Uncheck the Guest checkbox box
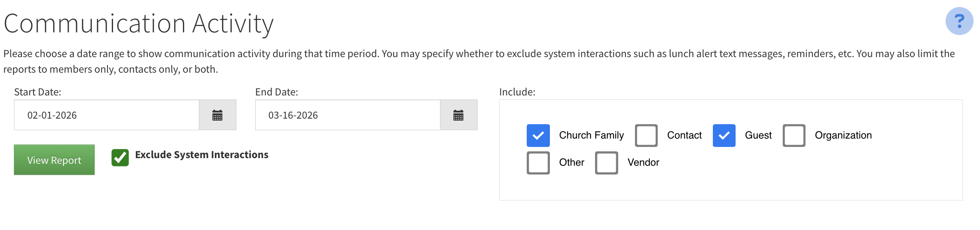Image resolution: width=980 pixels, height=230 pixels. 724,136
